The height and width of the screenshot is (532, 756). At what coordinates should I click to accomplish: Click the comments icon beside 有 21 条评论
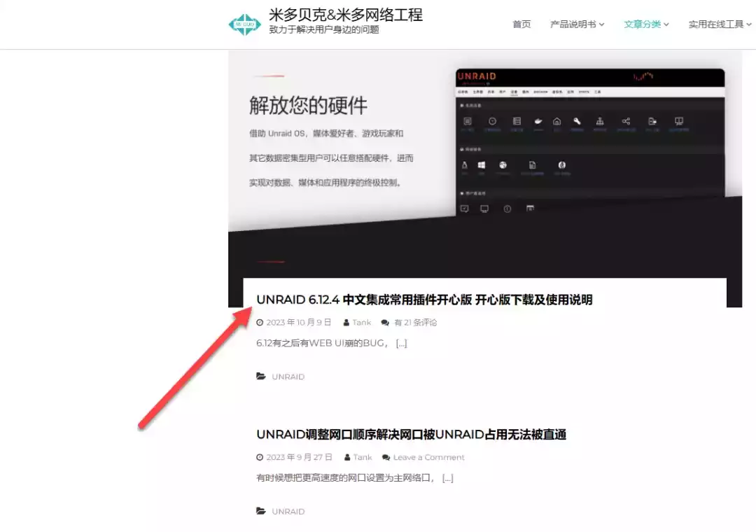(385, 323)
